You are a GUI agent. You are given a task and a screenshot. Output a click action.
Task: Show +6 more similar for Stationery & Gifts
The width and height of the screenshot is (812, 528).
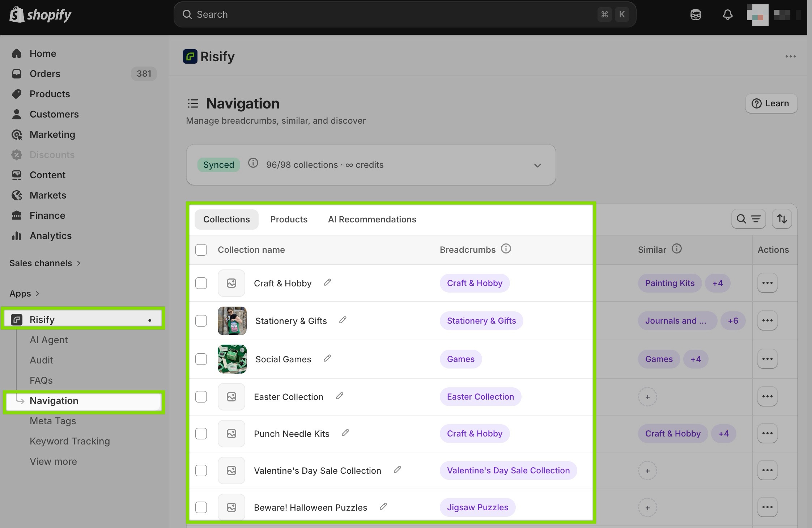coord(733,321)
